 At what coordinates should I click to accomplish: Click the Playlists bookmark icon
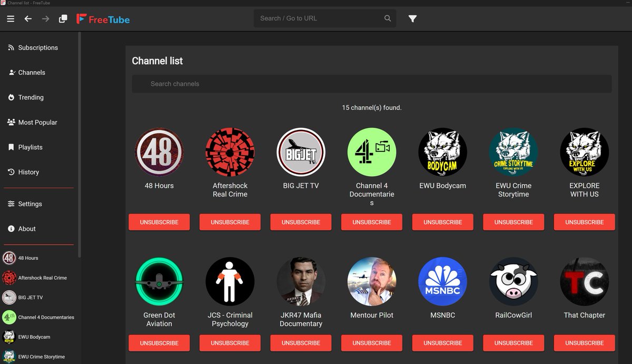click(x=11, y=147)
